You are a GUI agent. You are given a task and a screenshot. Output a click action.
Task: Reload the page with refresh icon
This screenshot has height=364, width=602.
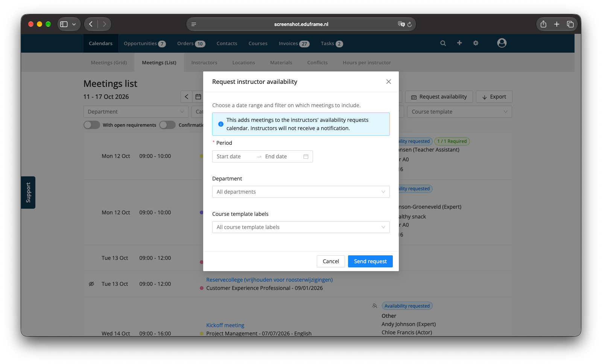[409, 24]
